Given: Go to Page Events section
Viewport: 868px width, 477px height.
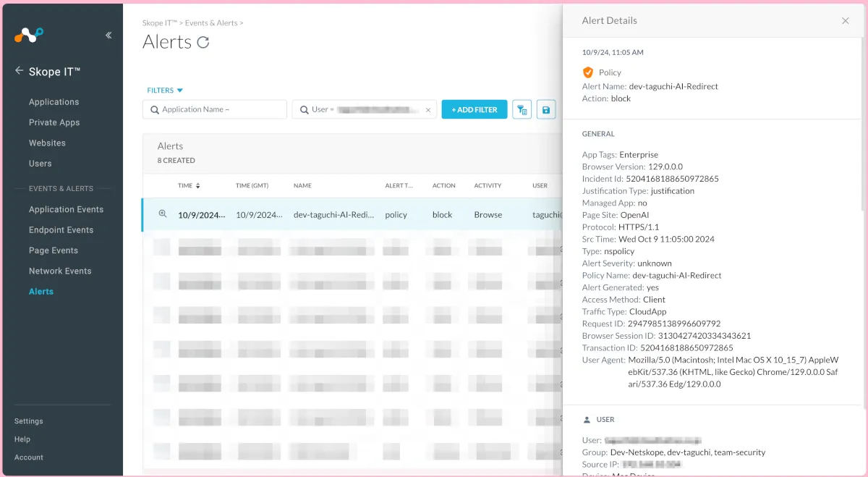Looking at the screenshot, I should pyautogui.click(x=54, y=250).
